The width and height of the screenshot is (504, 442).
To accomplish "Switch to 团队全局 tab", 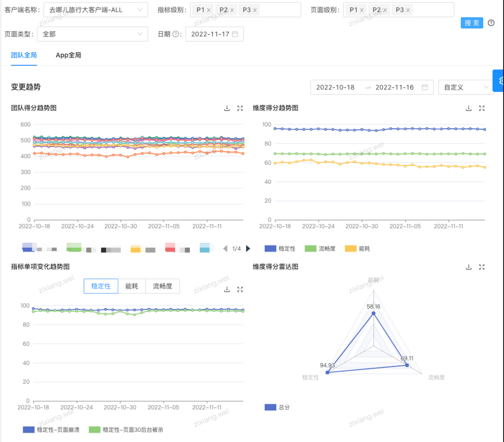I will tap(24, 55).
